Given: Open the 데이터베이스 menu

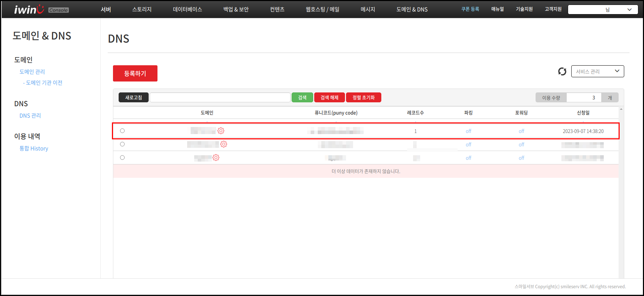Looking at the screenshot, I should [x=187, y=10].
